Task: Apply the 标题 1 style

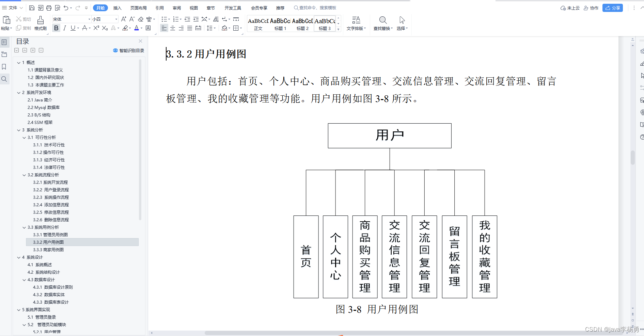Action: coord(280,23)
